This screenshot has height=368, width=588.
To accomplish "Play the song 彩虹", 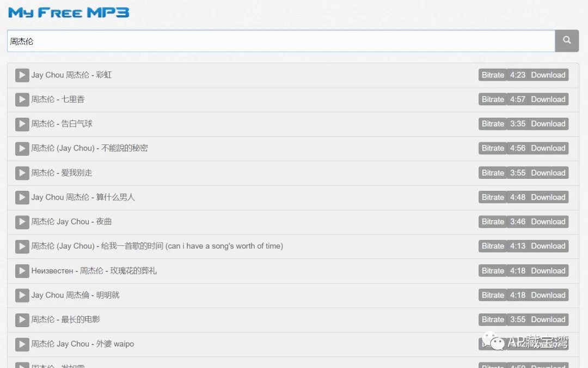I will [x=22, y=75].
